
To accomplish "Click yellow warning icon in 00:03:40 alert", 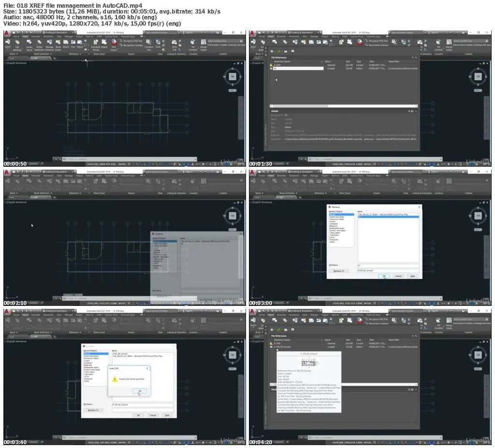I will [115, 379].
